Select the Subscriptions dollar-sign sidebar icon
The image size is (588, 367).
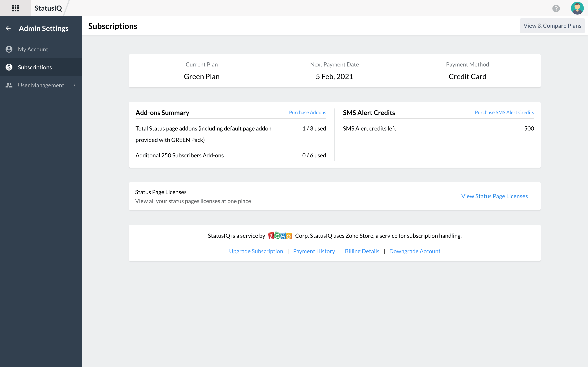click(9, 67)
